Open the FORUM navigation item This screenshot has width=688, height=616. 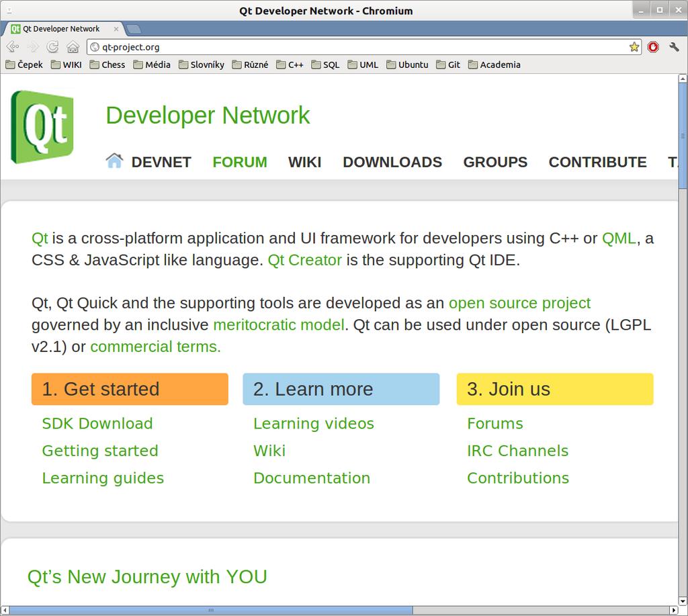pos(240,162)
